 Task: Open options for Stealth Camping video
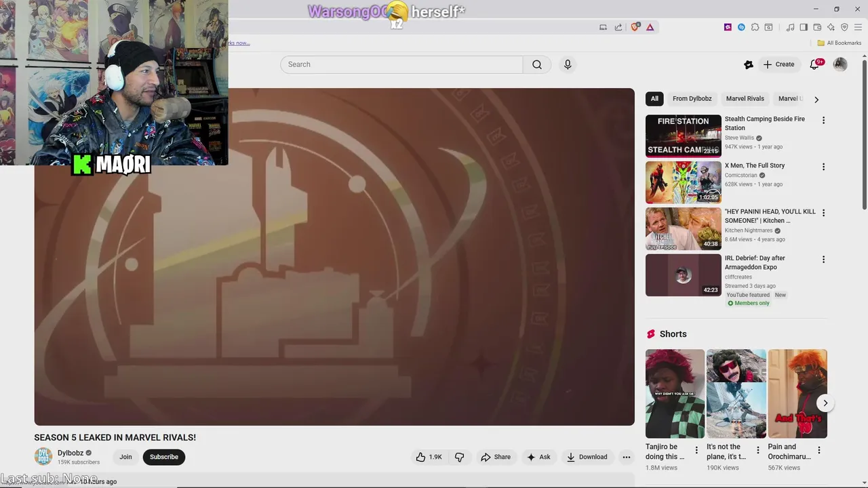coord(823,120)
